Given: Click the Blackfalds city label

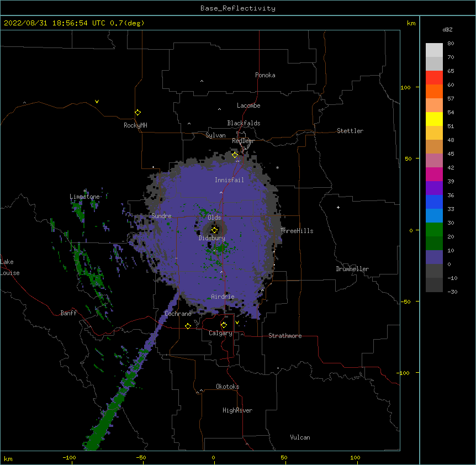Looking at the screenshot, I should pos(244,123).
